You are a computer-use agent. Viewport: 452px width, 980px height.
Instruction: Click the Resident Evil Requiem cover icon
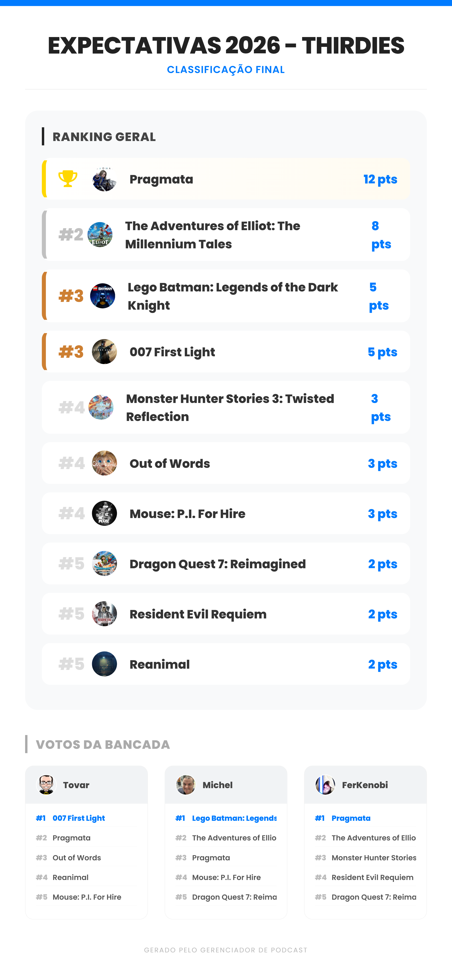point(104,614)
